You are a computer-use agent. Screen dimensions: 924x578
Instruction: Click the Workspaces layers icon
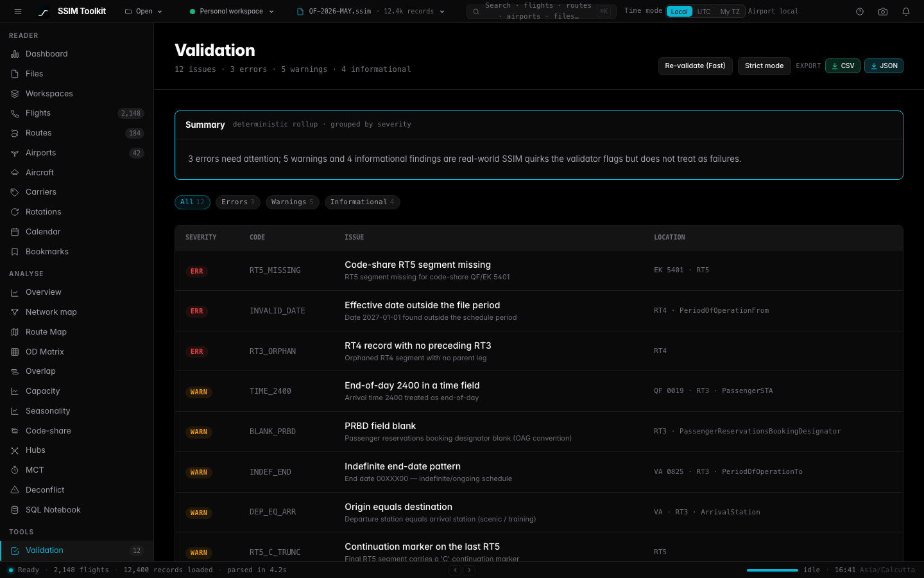[15, 94]
